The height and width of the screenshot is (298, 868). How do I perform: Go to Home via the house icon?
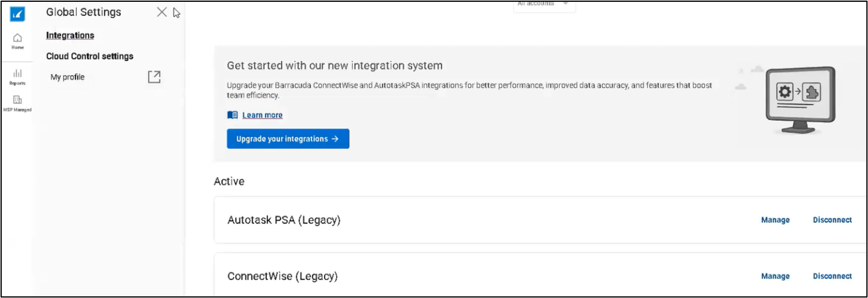click(18, 39)
